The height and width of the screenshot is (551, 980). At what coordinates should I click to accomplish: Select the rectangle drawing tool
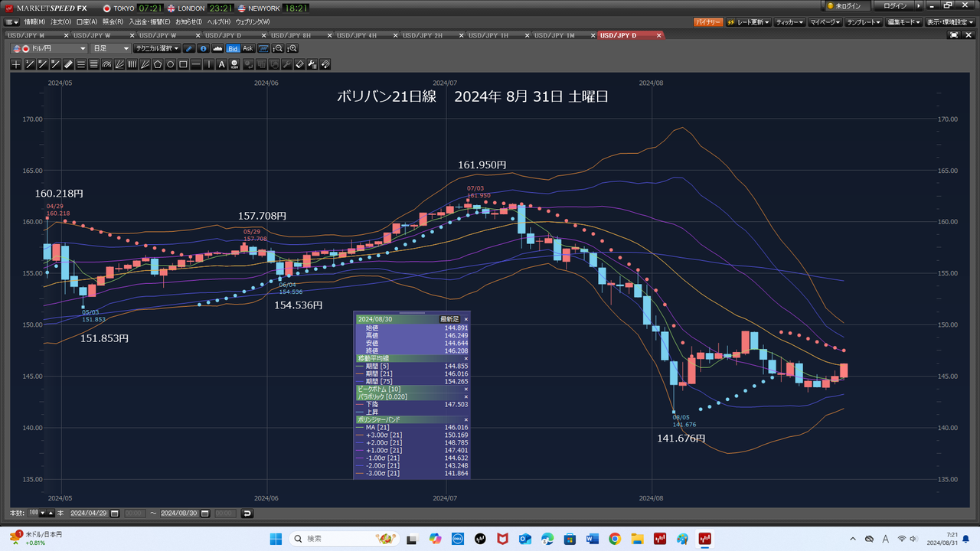coord(183,64)
